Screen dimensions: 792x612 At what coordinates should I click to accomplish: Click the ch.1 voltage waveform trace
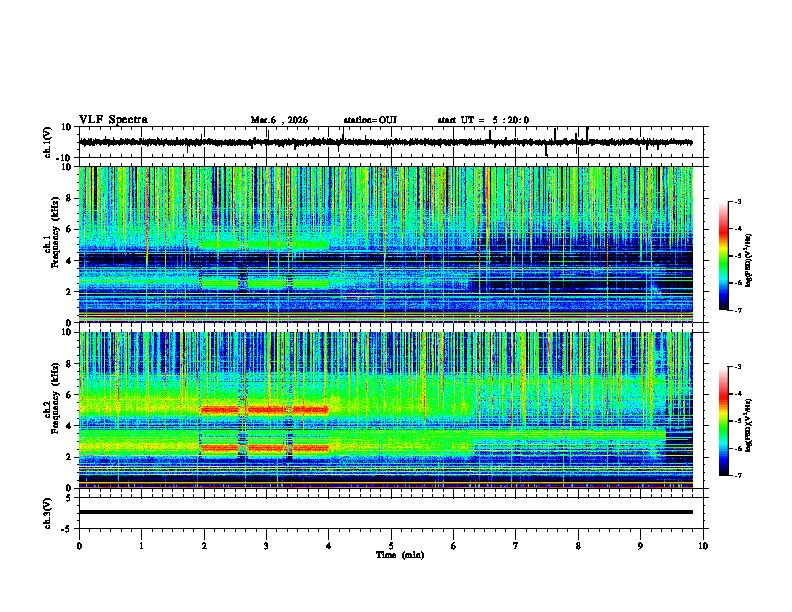pos(385,142)
